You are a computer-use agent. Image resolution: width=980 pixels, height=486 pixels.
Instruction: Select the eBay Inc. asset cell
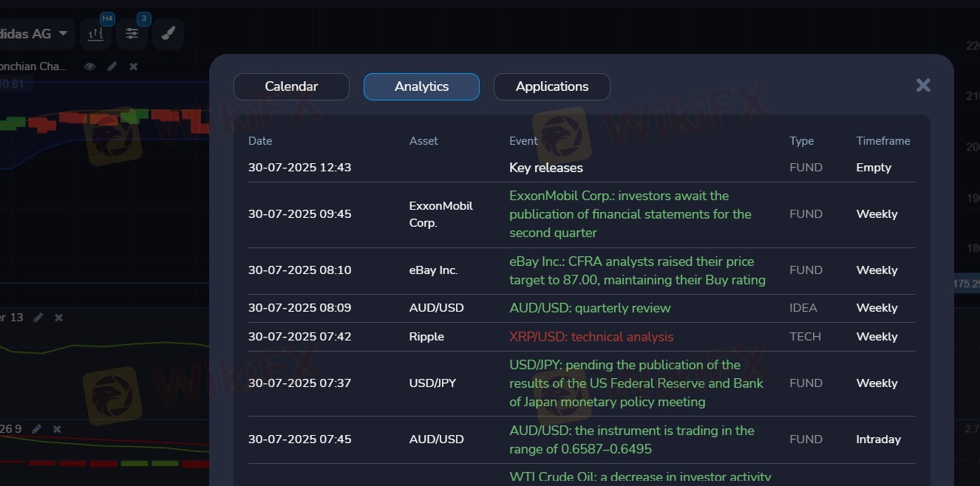(x=434, y=270)
